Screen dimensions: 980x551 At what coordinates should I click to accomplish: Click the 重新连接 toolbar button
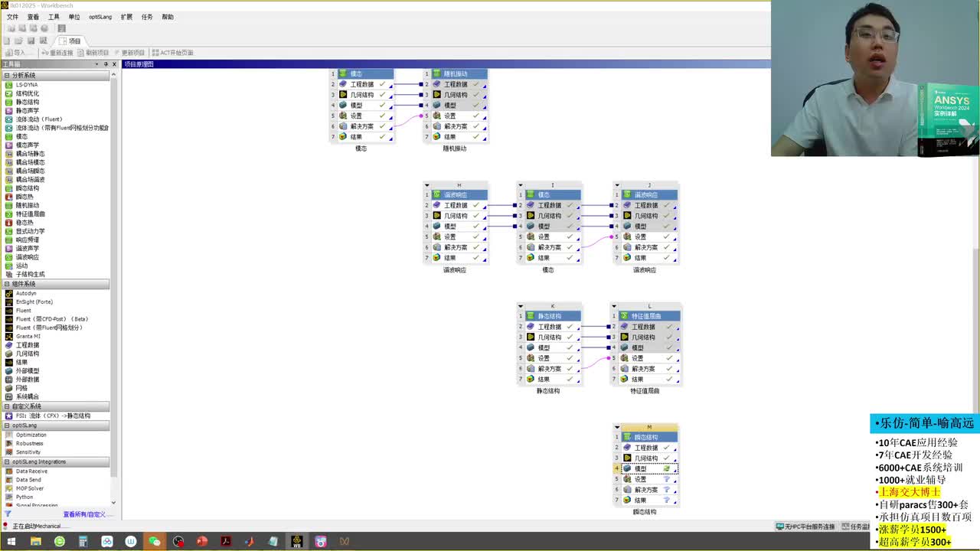[57, 53]
